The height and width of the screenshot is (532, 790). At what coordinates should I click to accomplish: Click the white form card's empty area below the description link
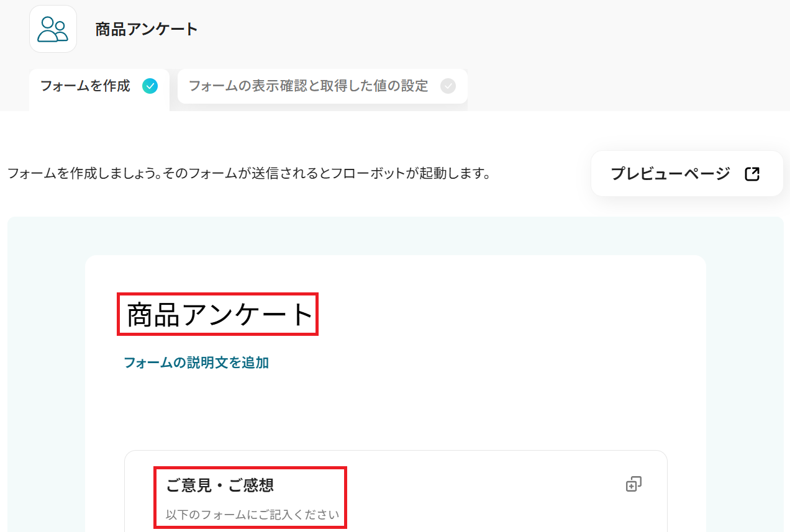pos(396,410)
